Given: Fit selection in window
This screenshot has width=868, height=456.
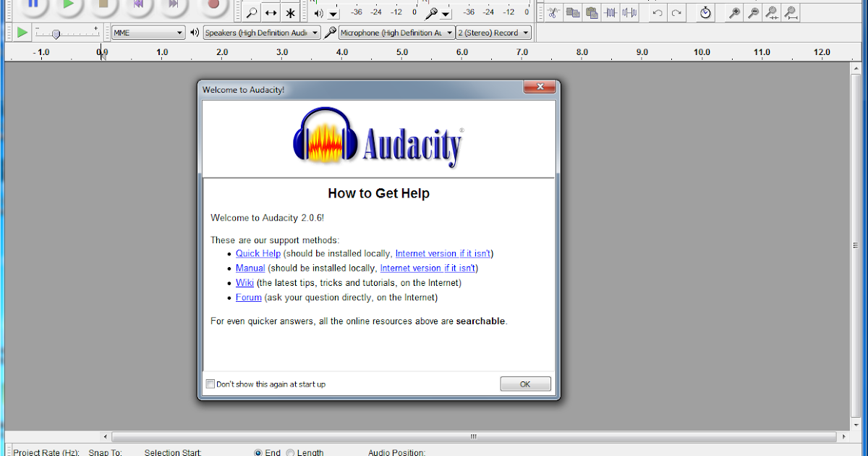Looking at the screenshot, I should coord(772,12).
